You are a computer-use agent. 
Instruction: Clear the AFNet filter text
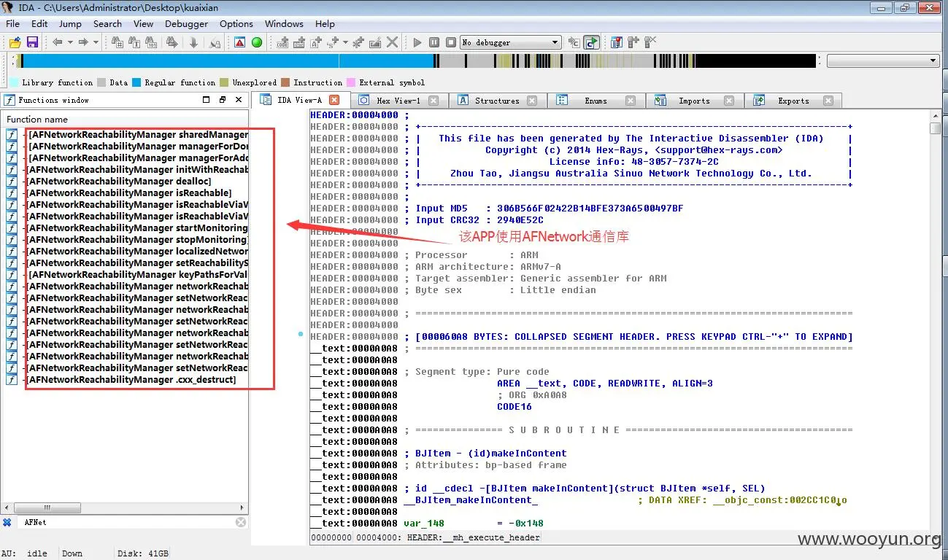click(x=241, y=522)
